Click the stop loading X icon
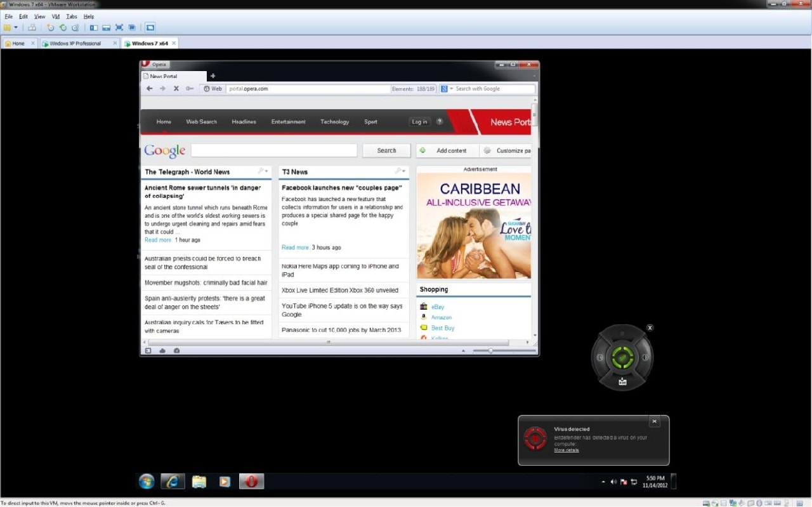 pos(176,89)
